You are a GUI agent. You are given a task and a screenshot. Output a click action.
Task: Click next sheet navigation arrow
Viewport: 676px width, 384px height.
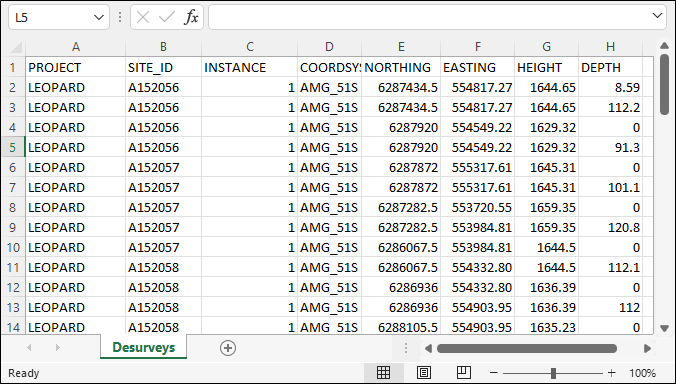pyautogui.click(x=57, y=348)
